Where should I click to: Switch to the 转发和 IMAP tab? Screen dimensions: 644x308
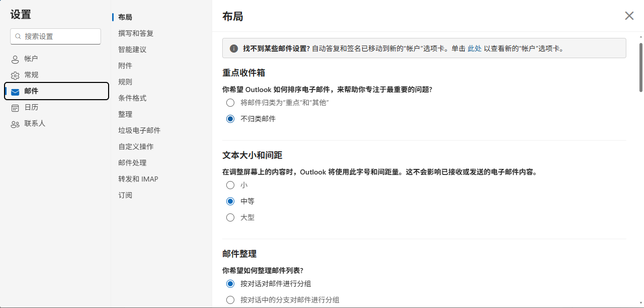coord(138,179)
